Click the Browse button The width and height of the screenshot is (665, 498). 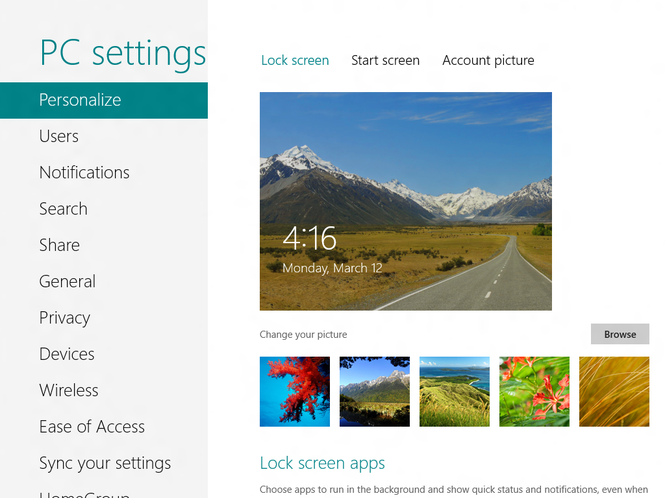(620, 334)
